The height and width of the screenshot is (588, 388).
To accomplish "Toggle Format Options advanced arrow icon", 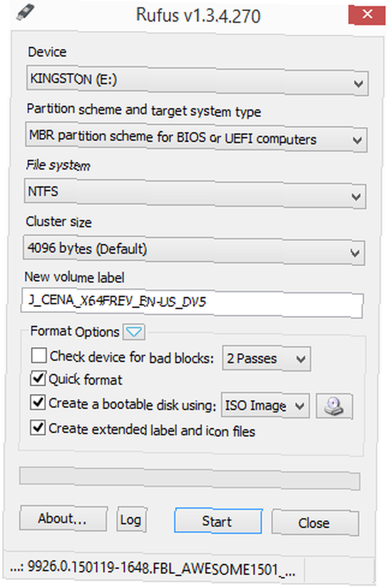I will (134, 332).
